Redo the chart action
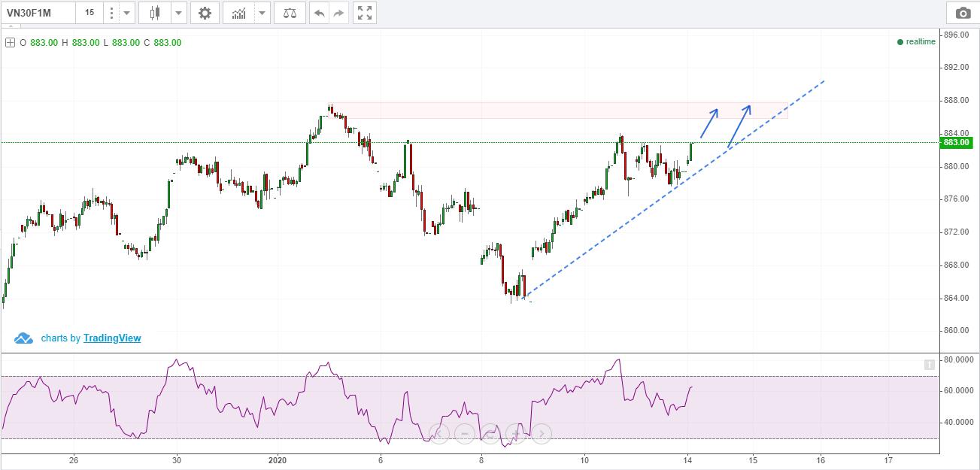 point(338,13)
